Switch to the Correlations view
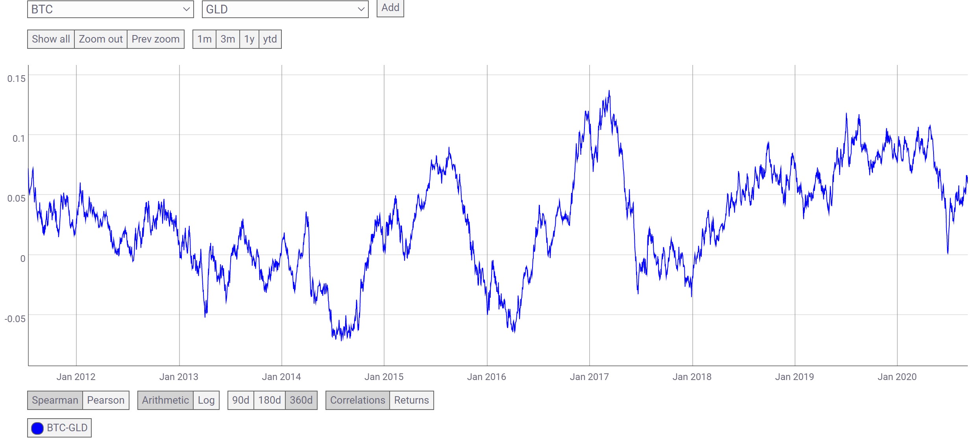The width and height of the screenshot is (980, 445). coord(357,400)
